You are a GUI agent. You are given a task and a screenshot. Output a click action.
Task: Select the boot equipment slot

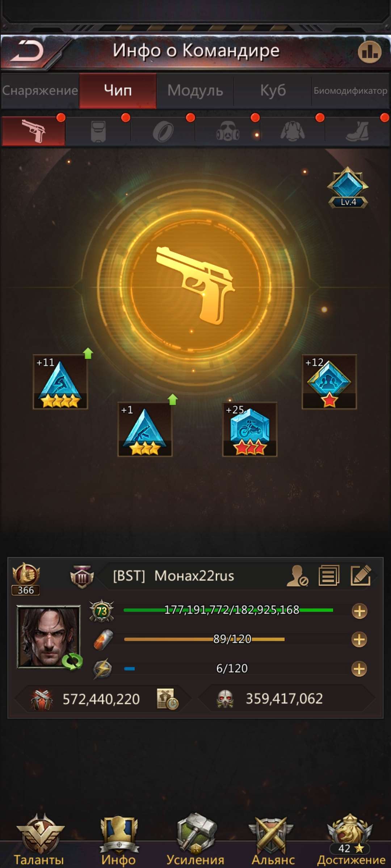coord(357,131)
